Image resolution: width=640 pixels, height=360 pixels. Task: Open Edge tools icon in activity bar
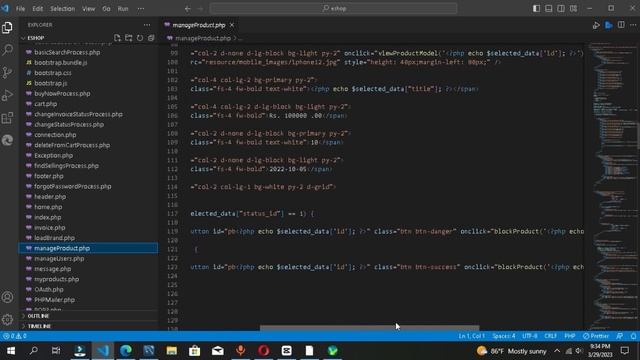pyautogui.click(x=7, y=140)
